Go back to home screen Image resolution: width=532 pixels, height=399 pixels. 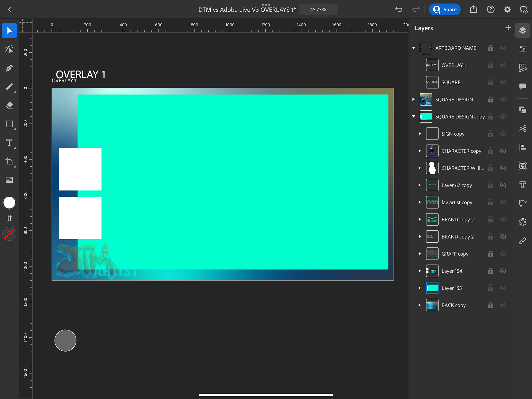(x=9, y=9)
